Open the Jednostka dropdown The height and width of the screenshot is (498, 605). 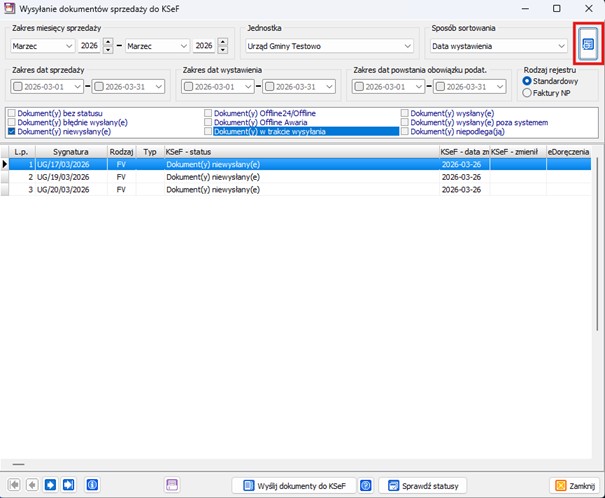(x=406, y=46)
